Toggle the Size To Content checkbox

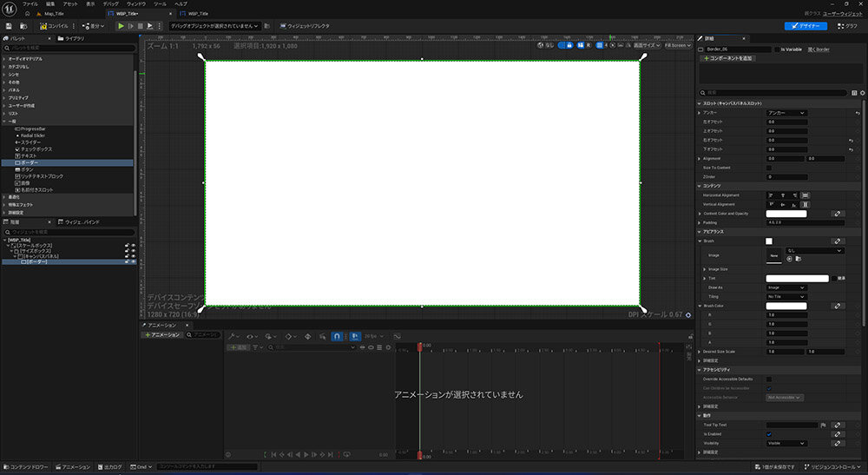(769, 168)
